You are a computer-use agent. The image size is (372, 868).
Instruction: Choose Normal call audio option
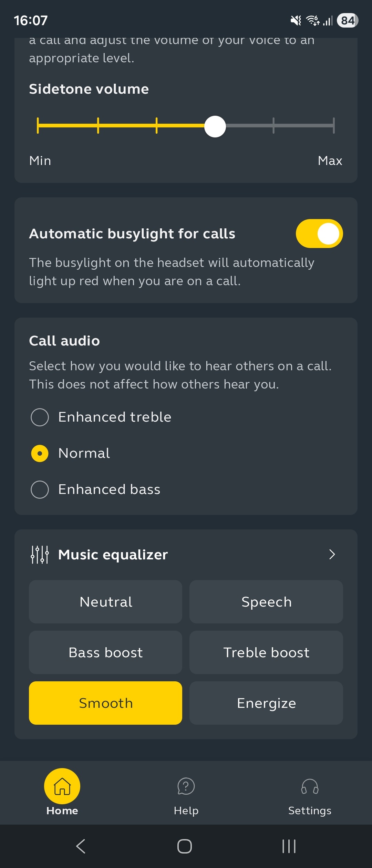point(40,453)
